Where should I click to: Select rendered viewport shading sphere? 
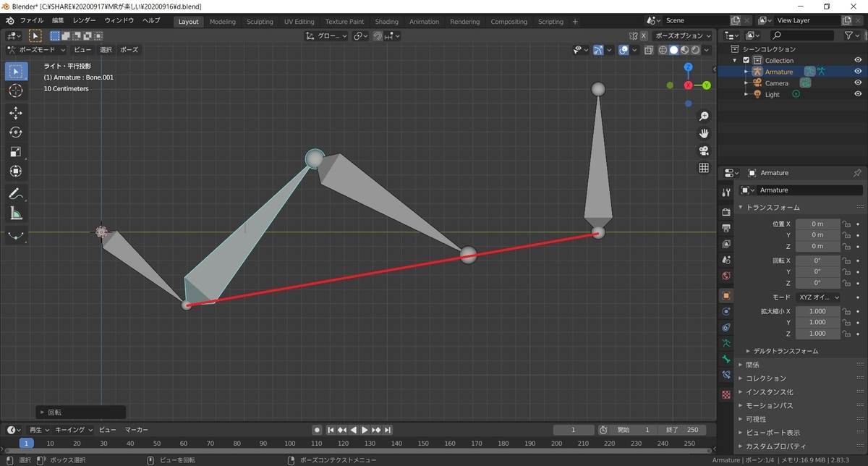695,50
